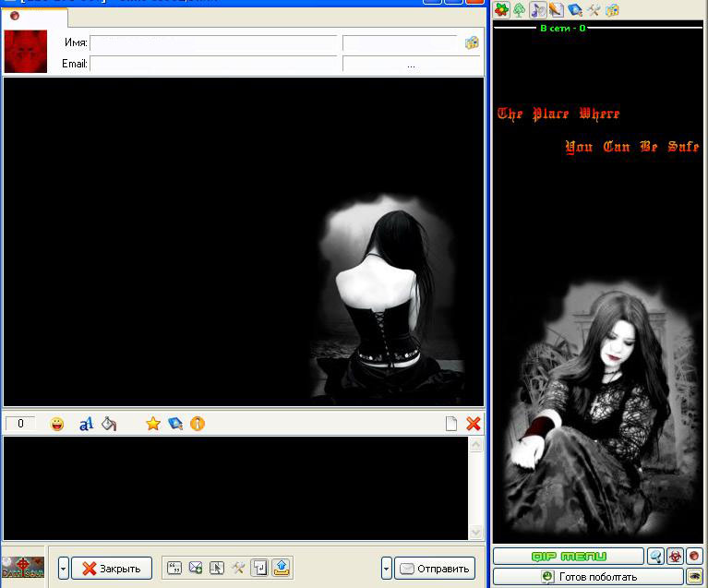Toggle send-on-Enter arrow icon

pyautogui.click(x=259, y=568)
